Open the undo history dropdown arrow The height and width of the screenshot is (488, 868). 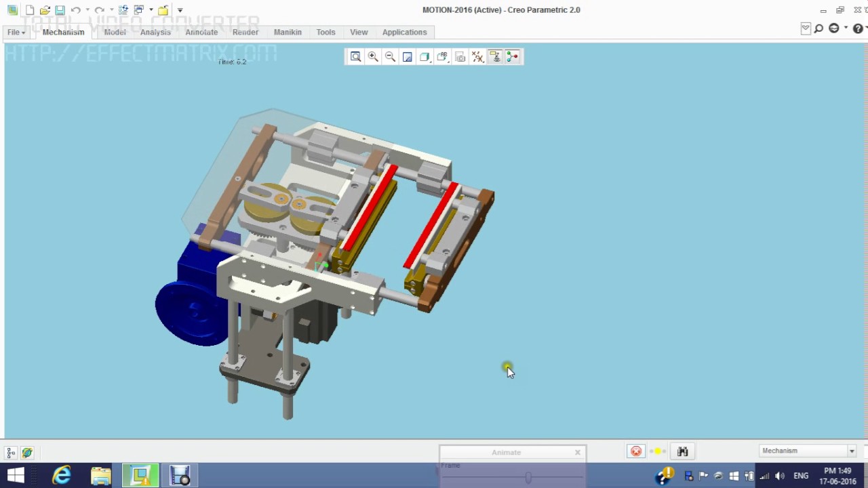pos(87,10)
